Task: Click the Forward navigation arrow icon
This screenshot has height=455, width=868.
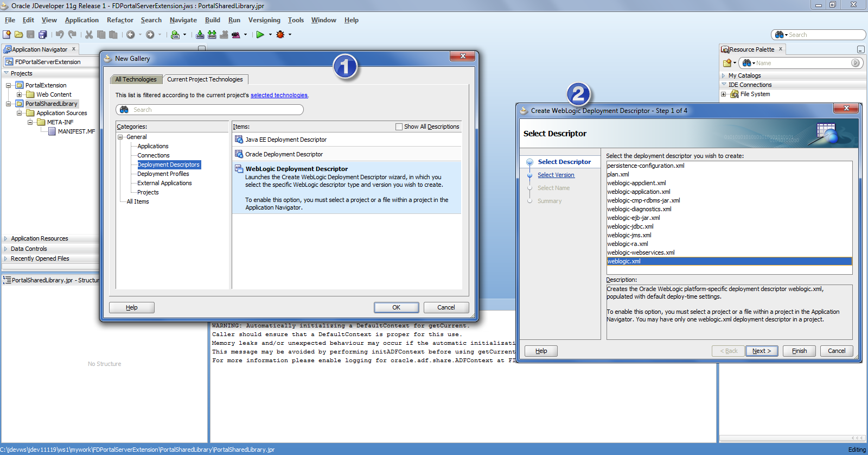Action: tap(150, 34)
